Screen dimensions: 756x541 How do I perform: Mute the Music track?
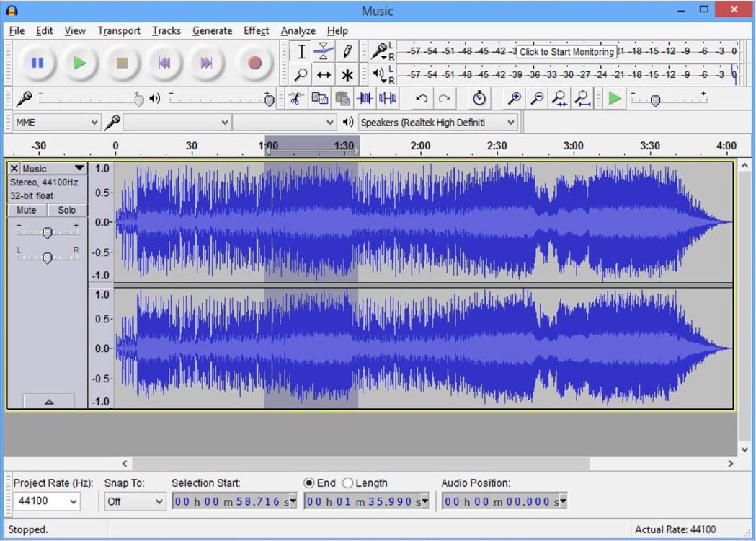[x=26, y=210]
